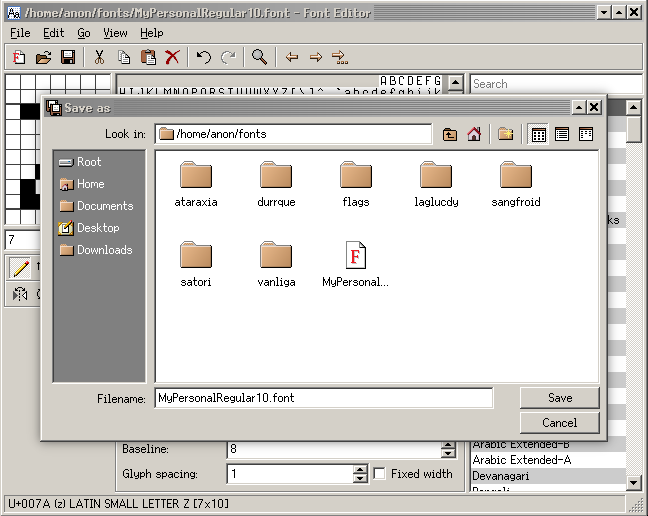The height and width of the screenshot is (516, 648).
Task: Click the New Font toolbar icon
Action: coord(19,58)
